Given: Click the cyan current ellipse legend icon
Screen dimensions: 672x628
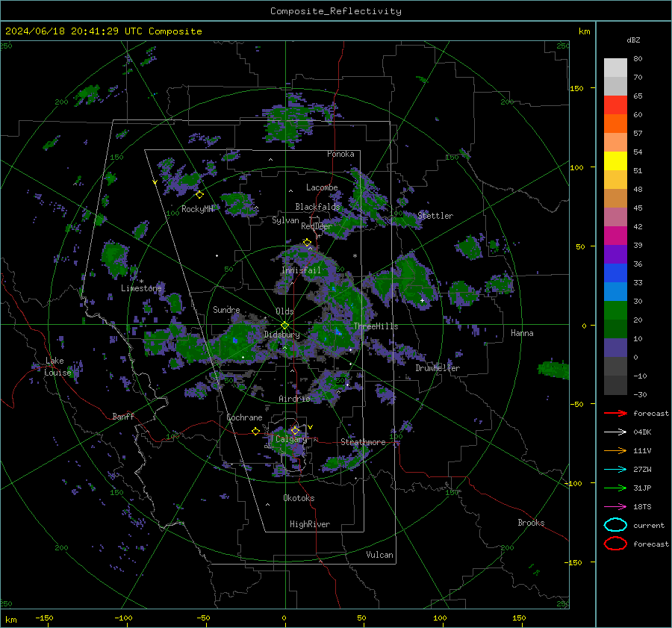Looking at the screenshot, I should 615,525.
